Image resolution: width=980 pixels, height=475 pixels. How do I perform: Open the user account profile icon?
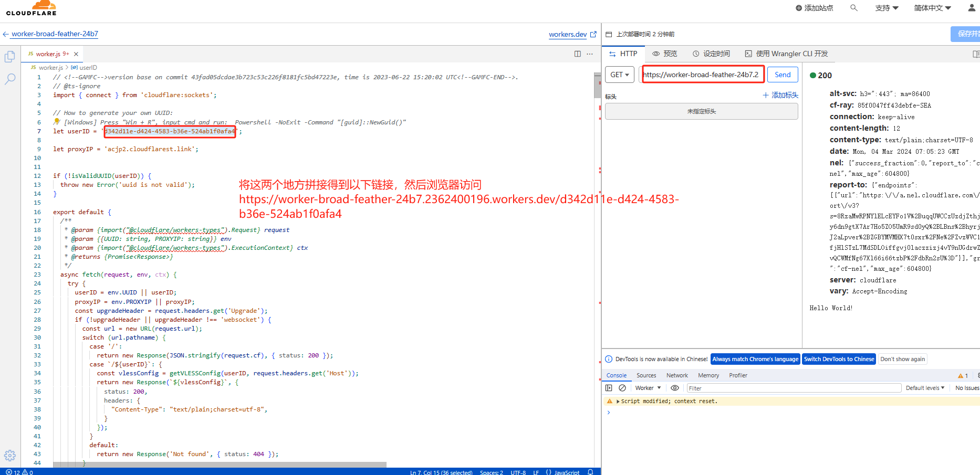(x=972, y=8)
